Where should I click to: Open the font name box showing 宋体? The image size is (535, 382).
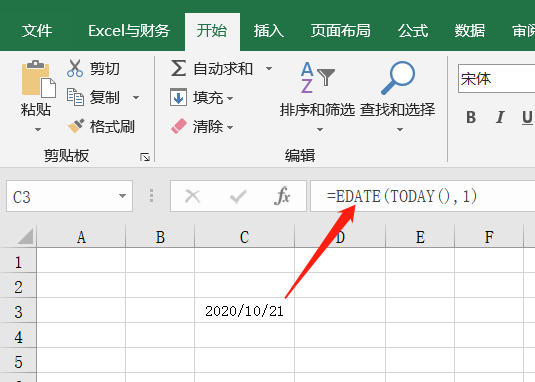click(x=496, y=78)
